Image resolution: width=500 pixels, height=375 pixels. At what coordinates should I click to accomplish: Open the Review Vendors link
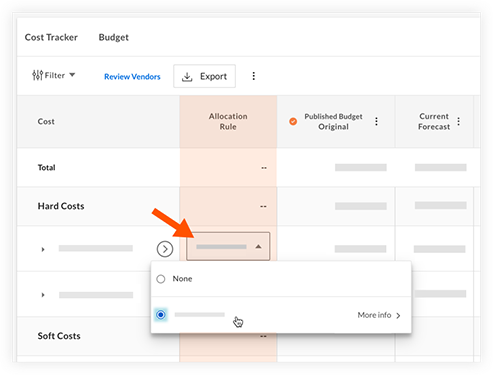[132, 77]
